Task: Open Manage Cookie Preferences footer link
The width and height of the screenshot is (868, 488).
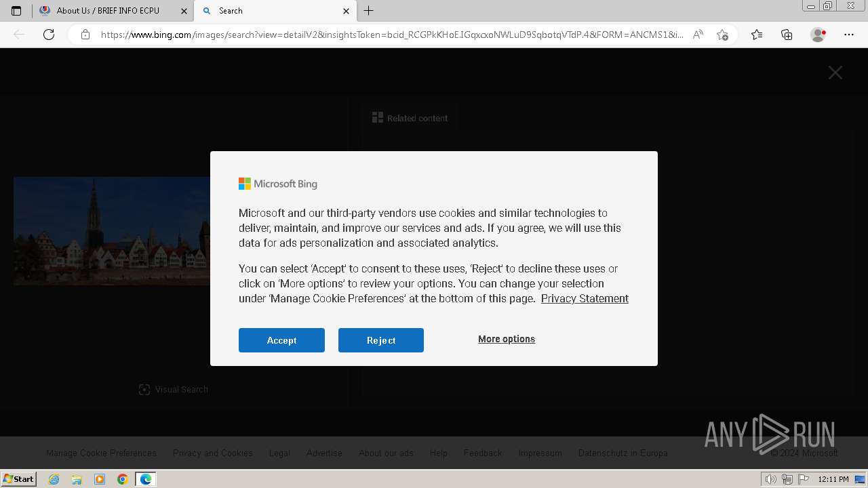Action: 101,453
